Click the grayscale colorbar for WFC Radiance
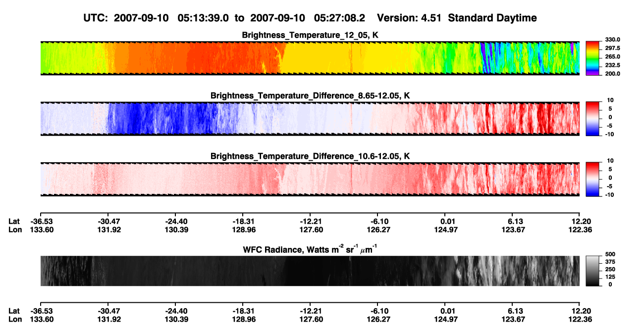Viewport: 644px width, 330px height. click(x=592, y=271)
